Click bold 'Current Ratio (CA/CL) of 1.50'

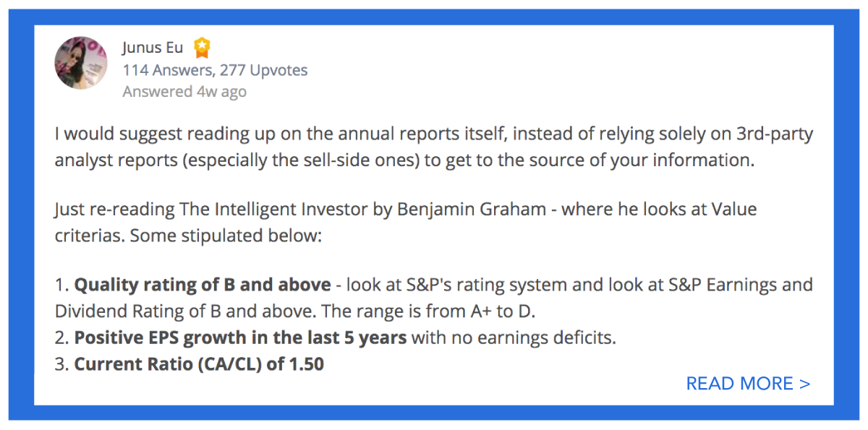[199, 364]
